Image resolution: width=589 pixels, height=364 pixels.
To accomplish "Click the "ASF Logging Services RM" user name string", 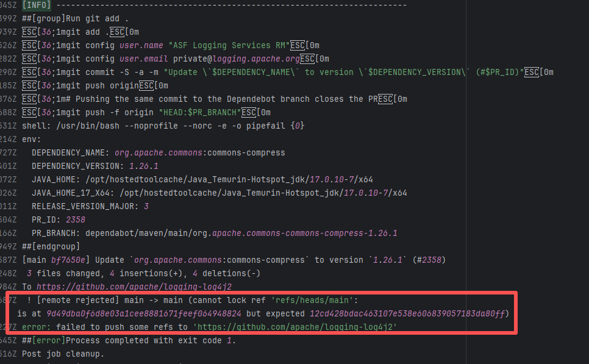I will (227, 45).
